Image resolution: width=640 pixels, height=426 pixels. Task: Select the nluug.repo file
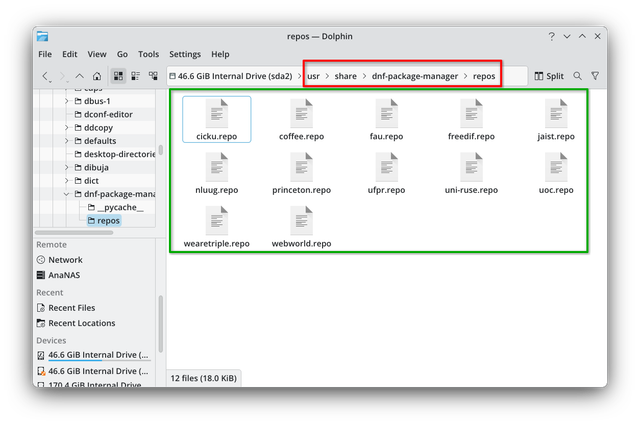point(216,173)
